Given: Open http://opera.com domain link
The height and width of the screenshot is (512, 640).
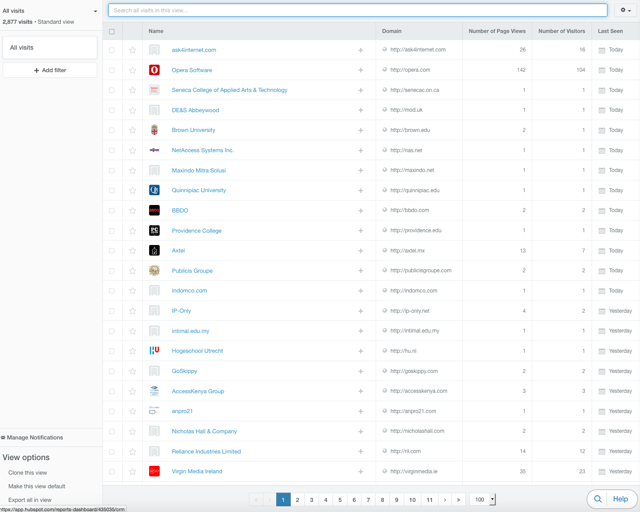Looking at the screenshot, I should tap(410, 70).
